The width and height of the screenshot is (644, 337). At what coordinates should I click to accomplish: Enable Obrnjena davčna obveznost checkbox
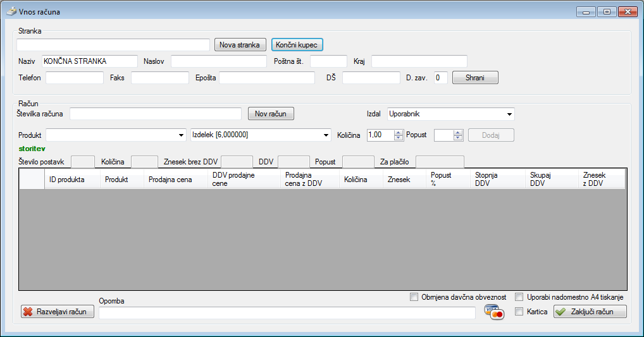click(414, 297)
